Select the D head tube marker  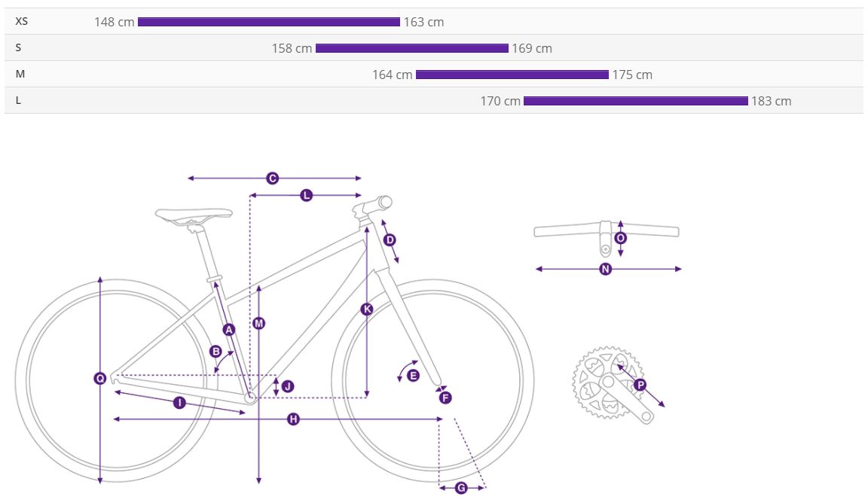pos(390,239)
